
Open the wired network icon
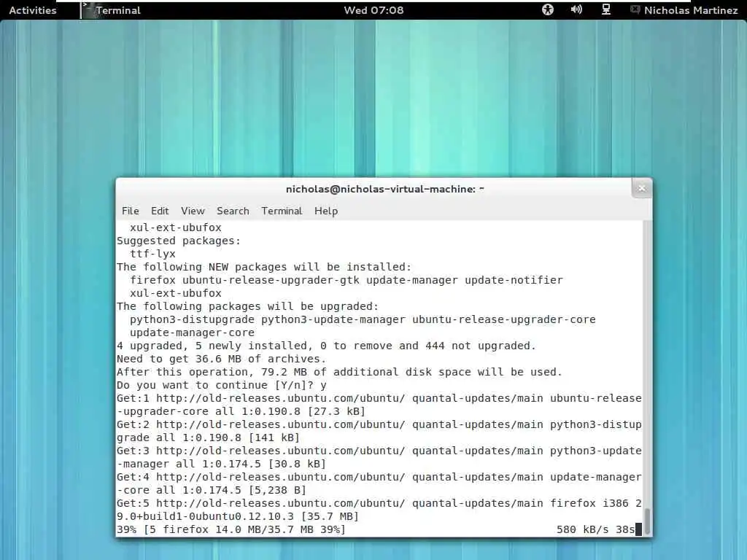[x=606, y=9]
